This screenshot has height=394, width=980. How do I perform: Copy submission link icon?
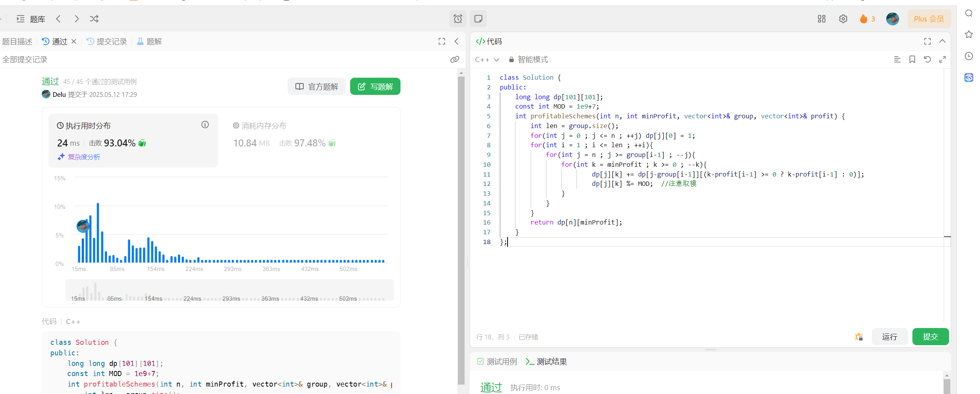(454, 59)
